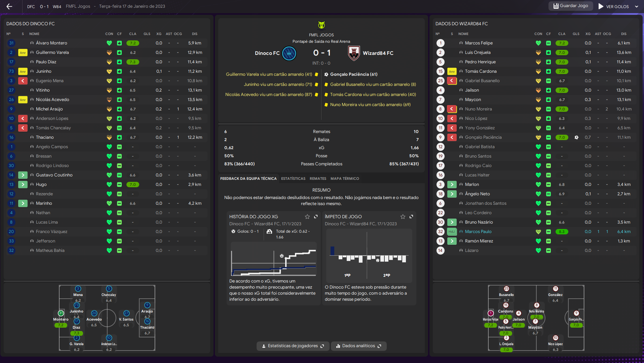Switch to the Estatísticas tab

click(x=293, y=178)
